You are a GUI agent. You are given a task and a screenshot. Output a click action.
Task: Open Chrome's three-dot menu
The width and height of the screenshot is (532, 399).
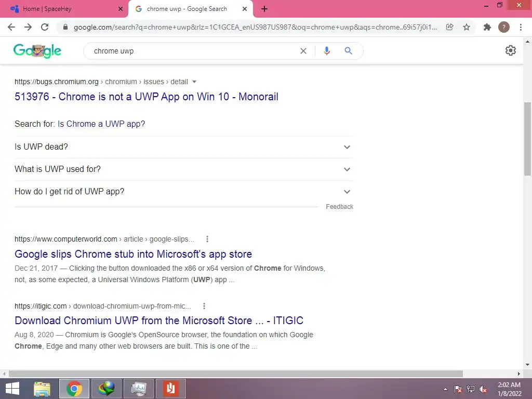521,27
